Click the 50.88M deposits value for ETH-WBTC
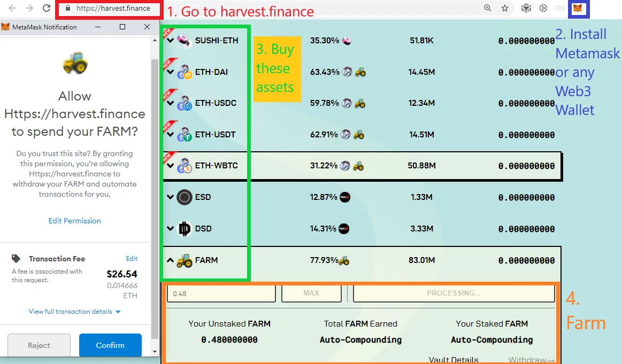Image resolution: width=622 pixels, height=364 pixels. [x=421, y=166]
